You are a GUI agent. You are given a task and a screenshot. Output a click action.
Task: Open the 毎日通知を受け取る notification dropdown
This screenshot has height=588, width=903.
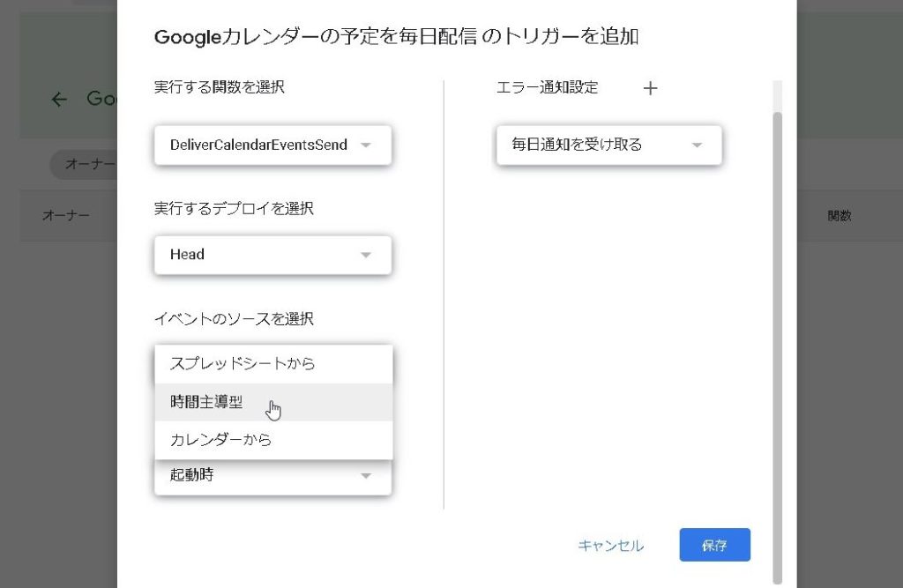click(x=608, y=145)
